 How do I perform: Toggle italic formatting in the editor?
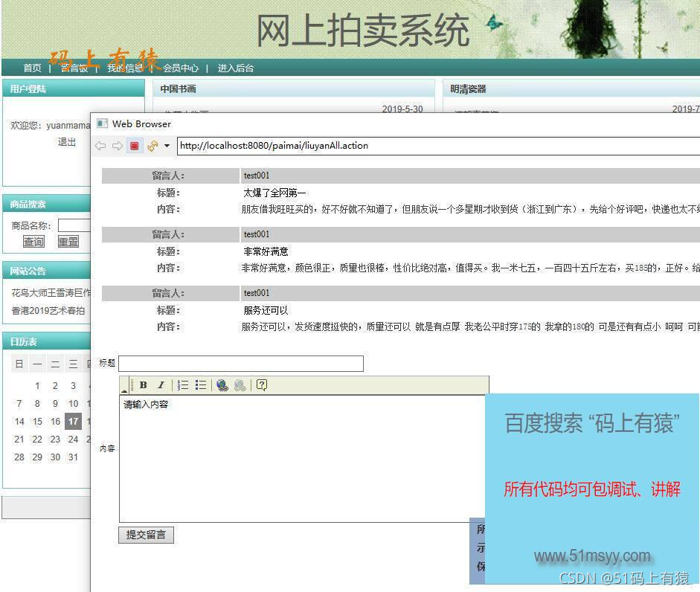tap(161, 385)
